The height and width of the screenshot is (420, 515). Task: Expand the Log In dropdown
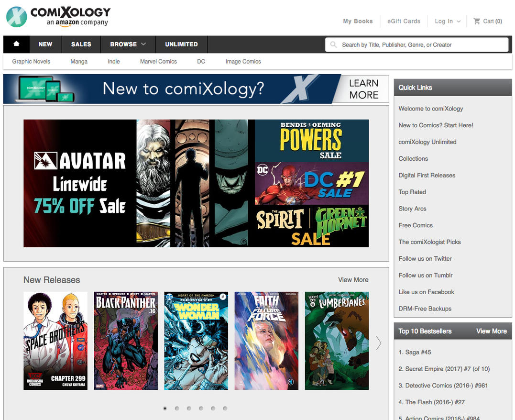(448, 21)
